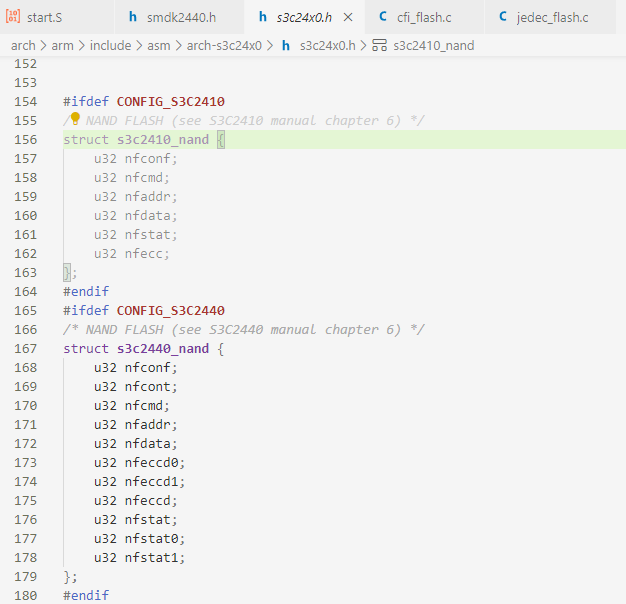This screenshot has height=604, width=626.
Task: Click nfaddr field on line 171
Action: tap(147, 424)
